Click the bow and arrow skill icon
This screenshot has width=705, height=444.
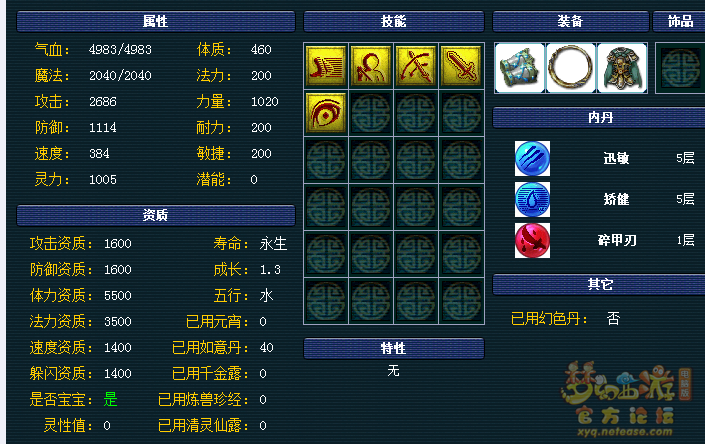(416, 66)
